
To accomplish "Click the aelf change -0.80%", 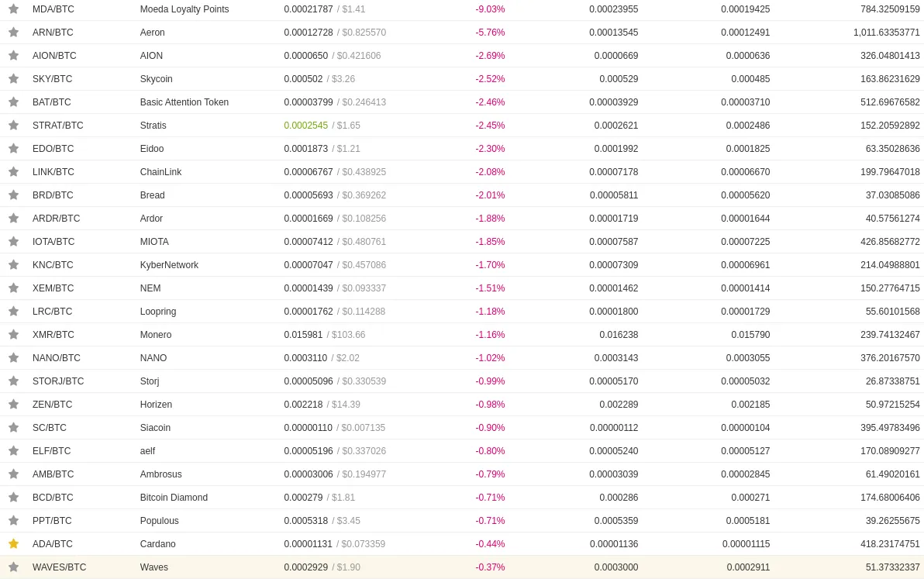I will 490,450.
